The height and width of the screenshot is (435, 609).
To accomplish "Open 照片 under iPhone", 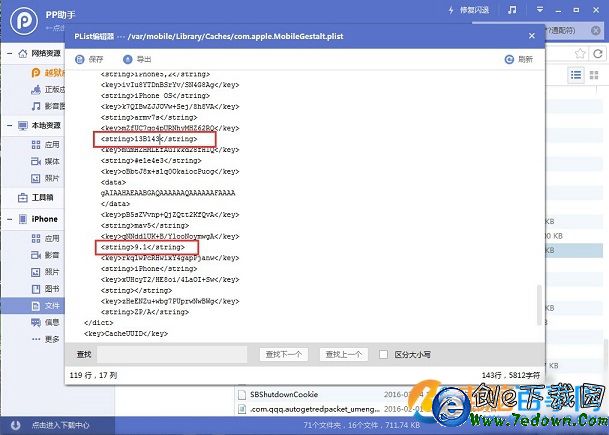I will coord(45,272).
